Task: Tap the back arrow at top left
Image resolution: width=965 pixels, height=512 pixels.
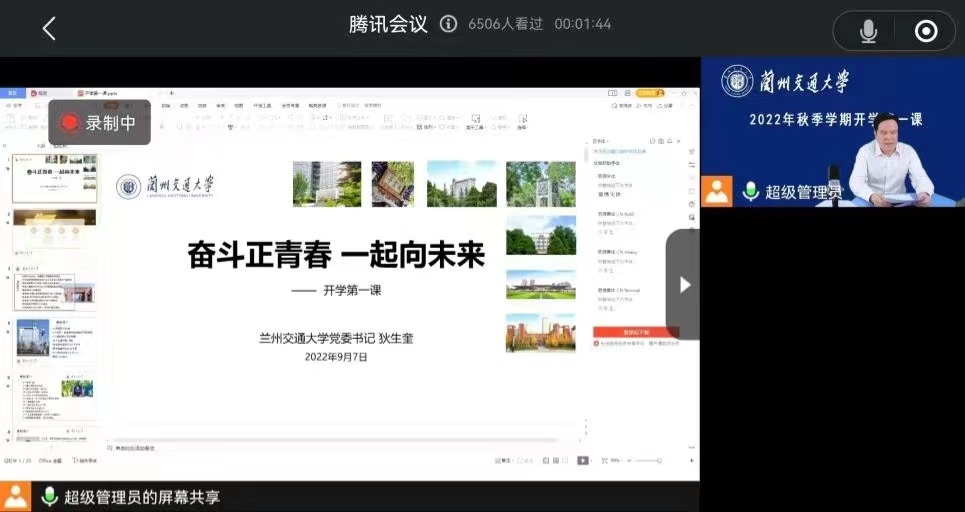Action: click(48, 29)
